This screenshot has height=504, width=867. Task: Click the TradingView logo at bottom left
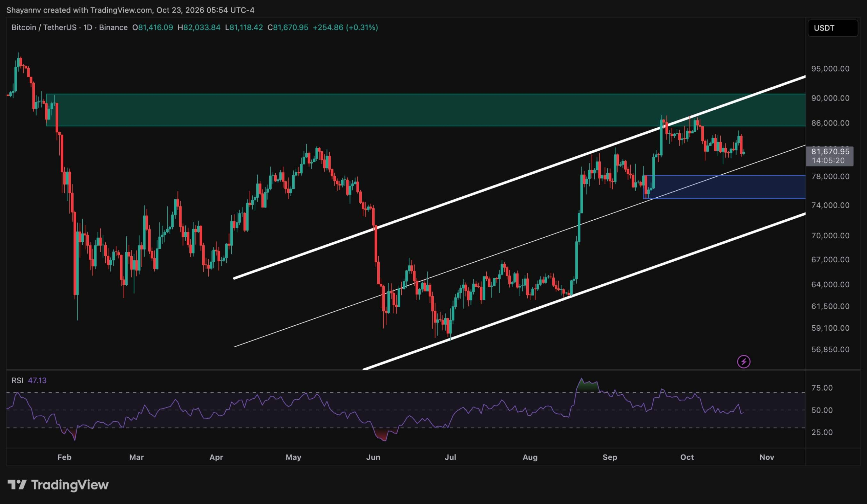click(x=58, y=485)
